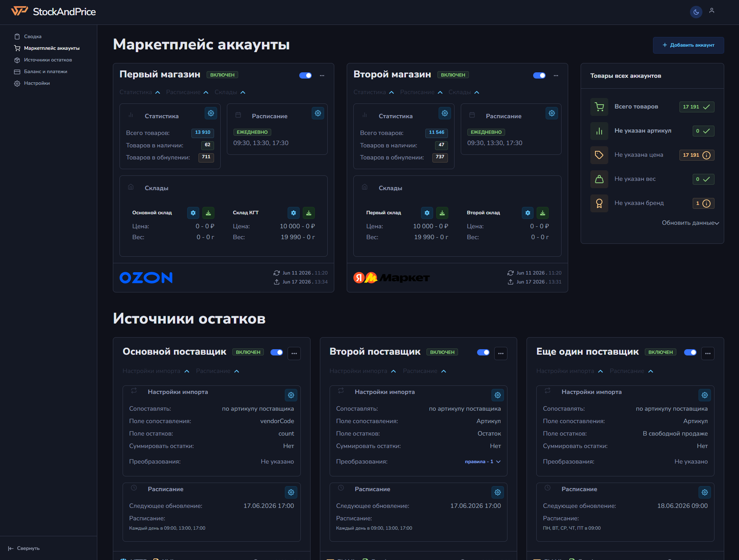
Task: Open more menu for Второй поставщик
Action: point(501,353)
